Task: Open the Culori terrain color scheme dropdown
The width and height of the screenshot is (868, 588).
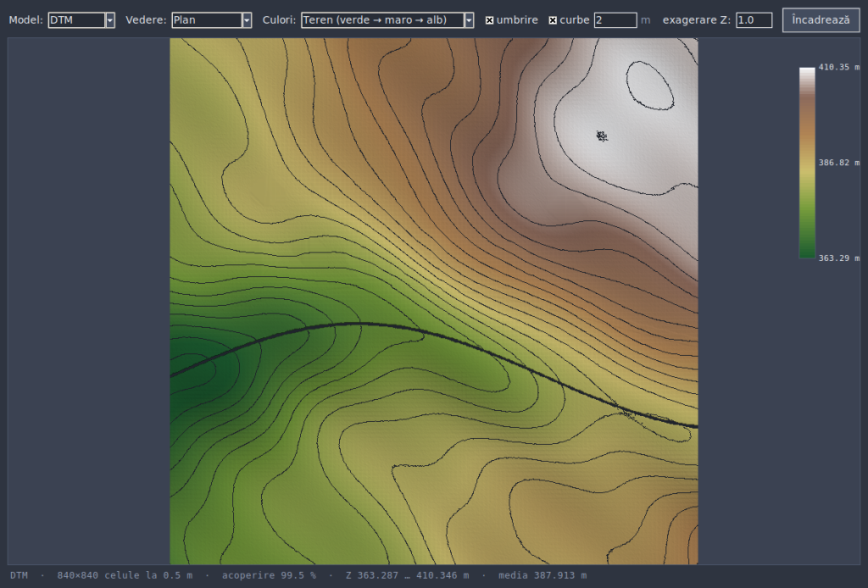Action: tap(387, 20)
